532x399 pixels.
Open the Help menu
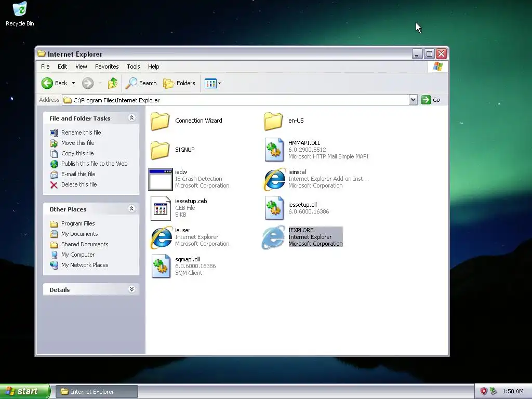click(x=153, y=66)
